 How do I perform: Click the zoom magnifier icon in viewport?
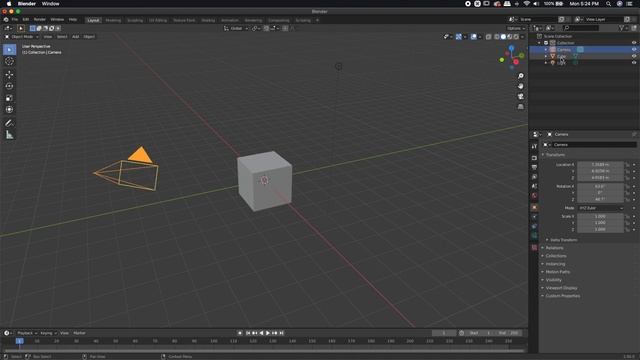[x=520, y=76]
